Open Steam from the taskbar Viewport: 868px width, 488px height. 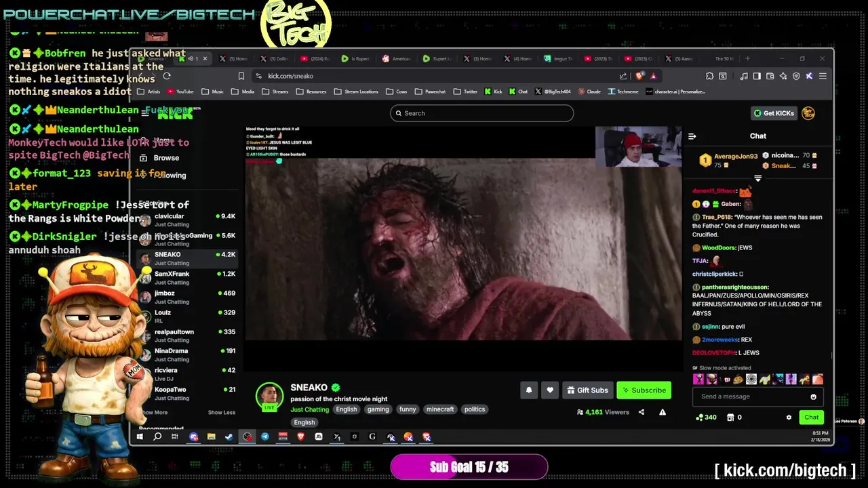(x=229, y=437)
